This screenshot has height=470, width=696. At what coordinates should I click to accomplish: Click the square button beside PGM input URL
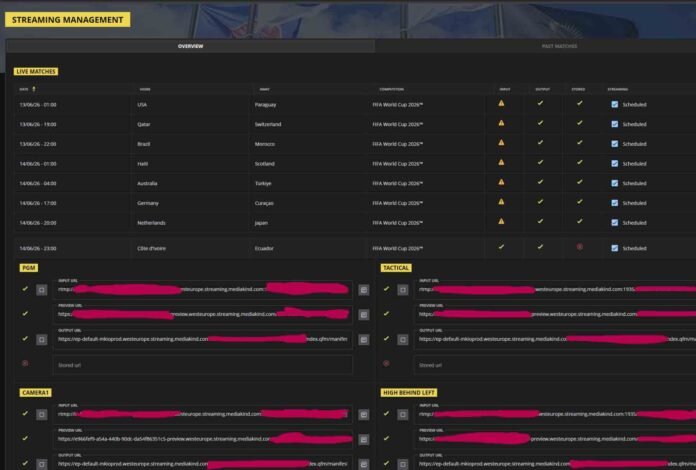point(41,290)
